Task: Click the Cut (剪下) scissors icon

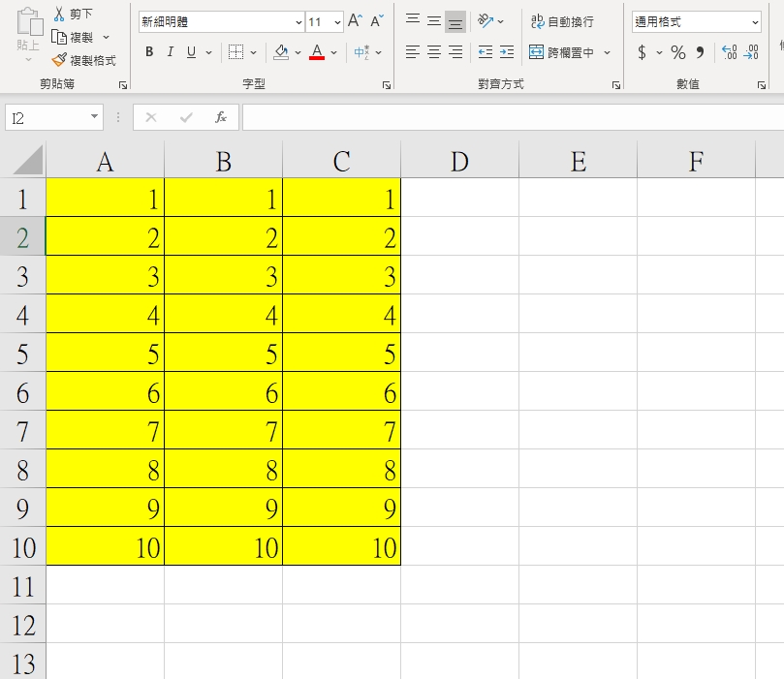Action: click(x=59, y=14)
